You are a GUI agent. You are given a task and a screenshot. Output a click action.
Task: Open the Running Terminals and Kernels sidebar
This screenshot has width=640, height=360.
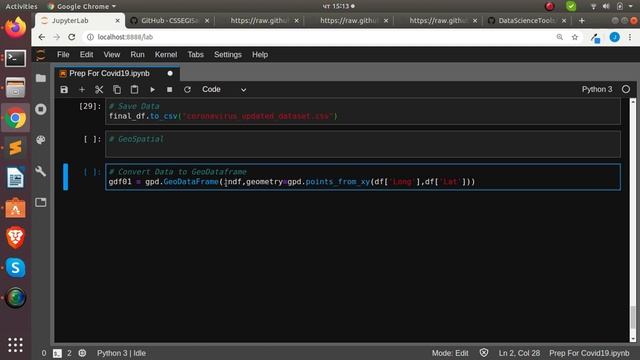(x=41, y=109)
